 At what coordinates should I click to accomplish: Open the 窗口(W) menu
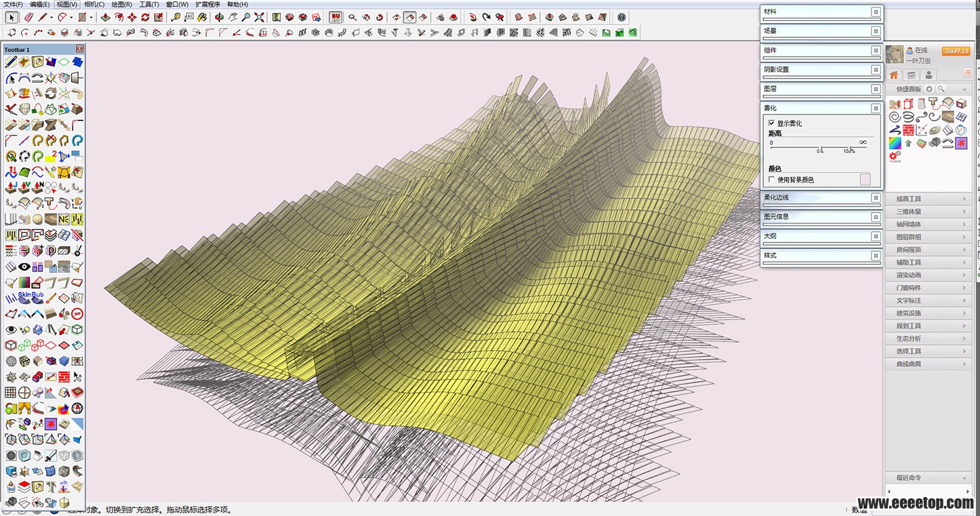[x=177, y=4]
